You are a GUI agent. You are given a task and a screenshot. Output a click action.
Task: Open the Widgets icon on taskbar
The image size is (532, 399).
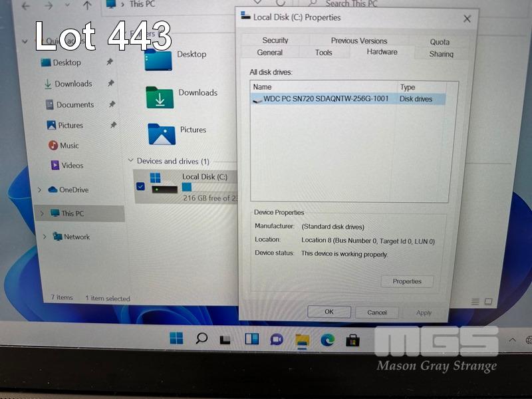click(x=252, y=339)
